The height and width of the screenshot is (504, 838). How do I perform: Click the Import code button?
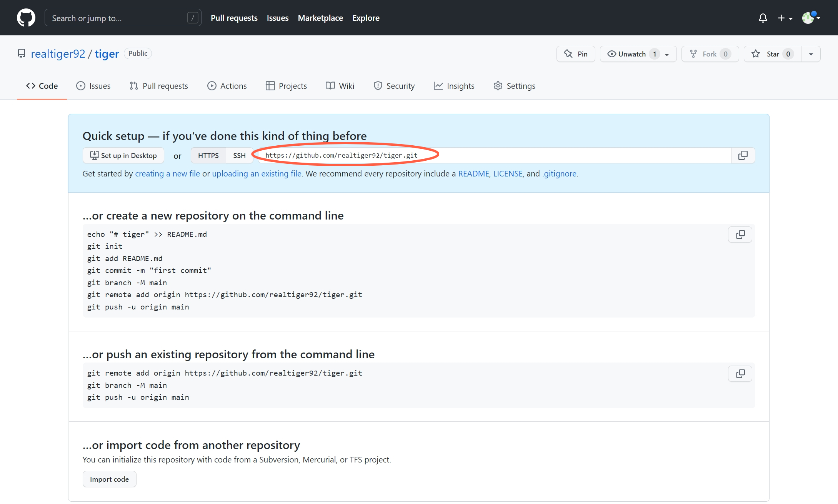click(x=109, y=479)
